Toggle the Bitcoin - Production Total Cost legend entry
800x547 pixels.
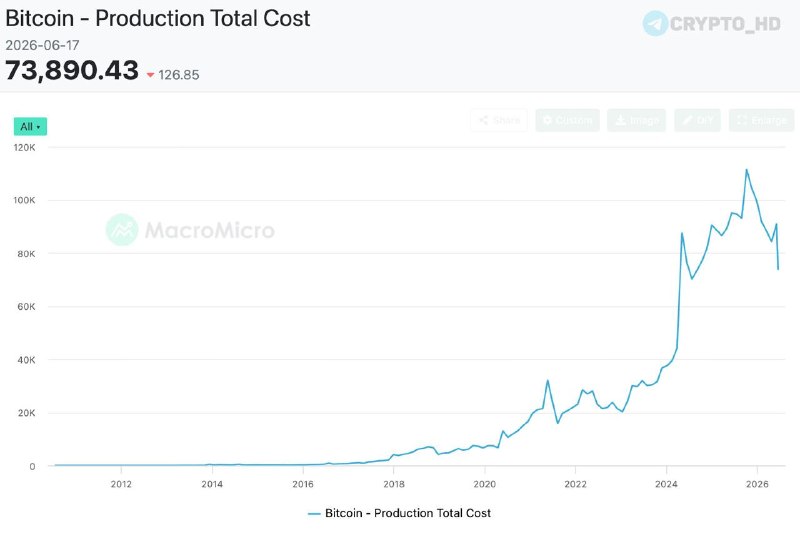399,513
